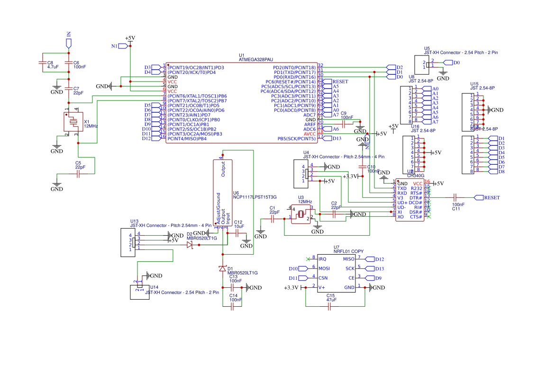
Task: Click the N1 net port near +5V
Action: pyautogui.click(x=123, y=46)
